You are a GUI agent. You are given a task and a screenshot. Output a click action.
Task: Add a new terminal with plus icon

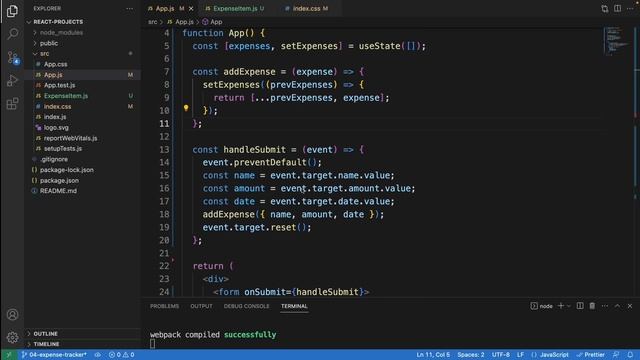point(560,306)
